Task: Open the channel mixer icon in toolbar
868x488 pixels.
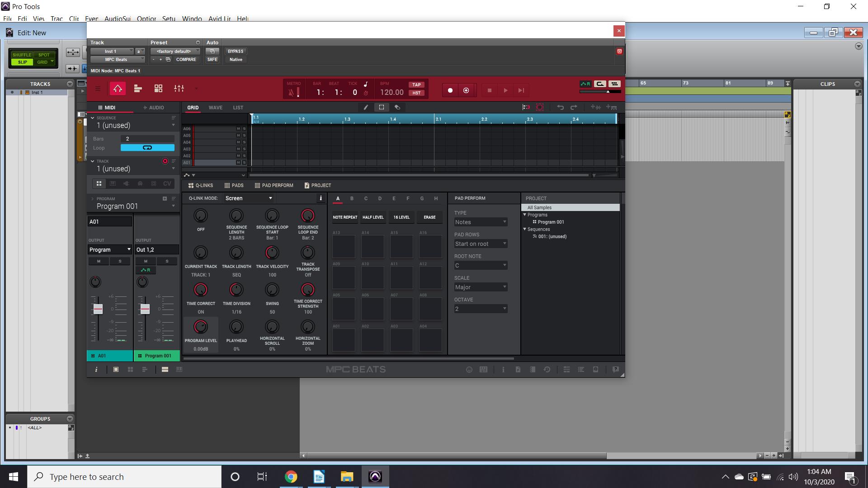Action: tap(179, 89)
